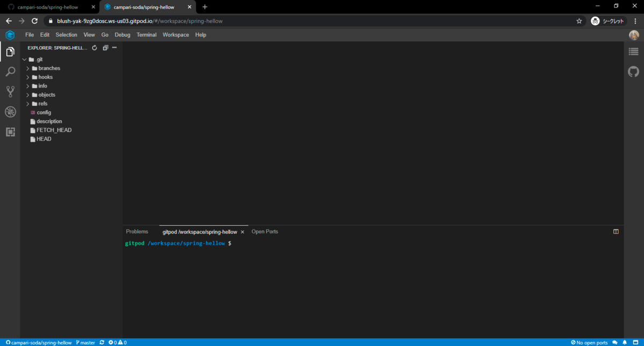Synchronize changes via the status bar sync icon
644x346 pixels.
point(102,342)
